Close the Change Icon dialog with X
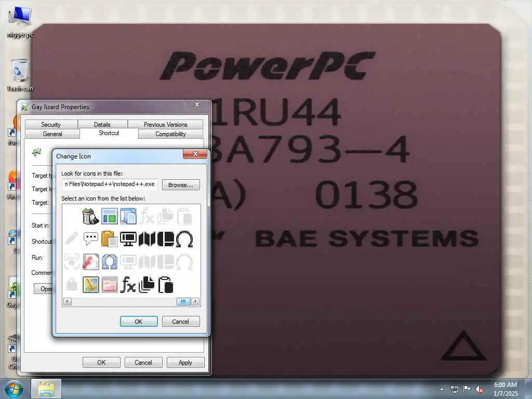Image resolution: width=532 pixels, height=399 pixels. [195, 154]
